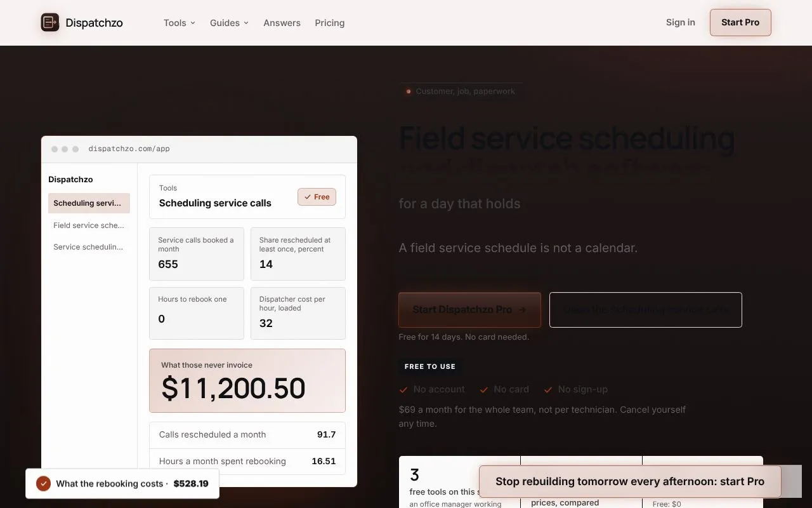Click the $528.19 rebooking cost value
This screenshot has height=508, width=812.
pyautogui.click(x=191, y=484)
